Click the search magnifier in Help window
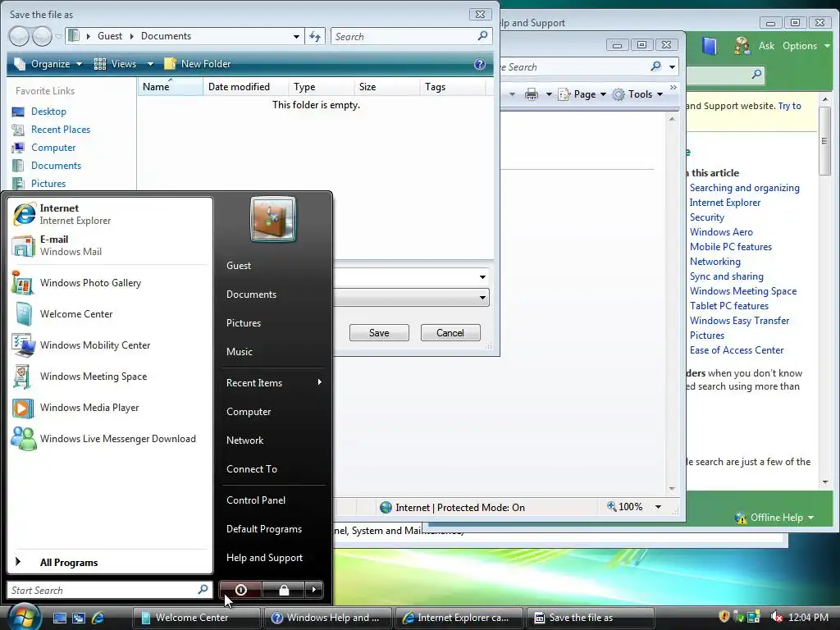Image resolution: width=840 pixels, height=630 pixels. point(756,74)
